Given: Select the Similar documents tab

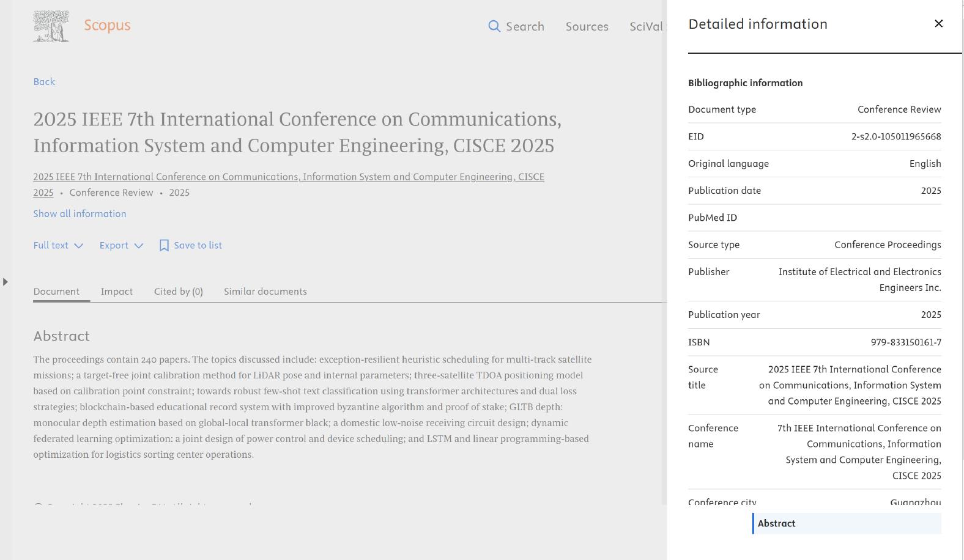Looking at the screenshot, I should pyautogui.click(x=265, y=292).
